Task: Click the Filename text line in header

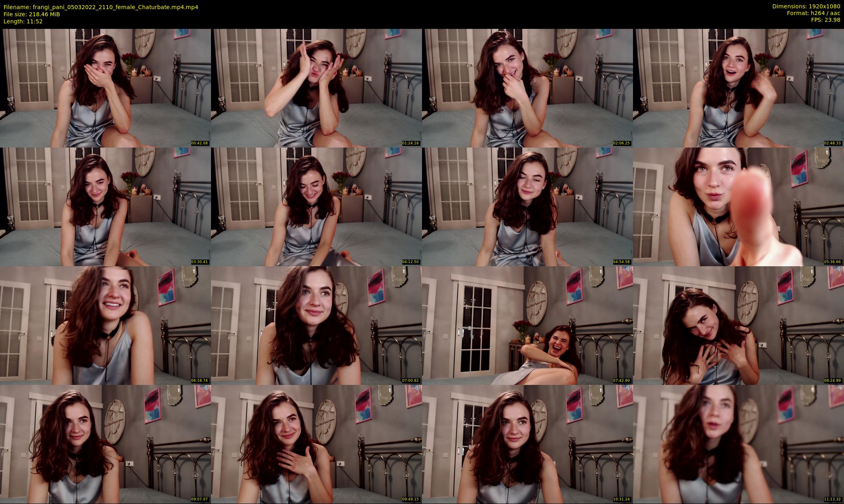Action: tap(101, 7)
